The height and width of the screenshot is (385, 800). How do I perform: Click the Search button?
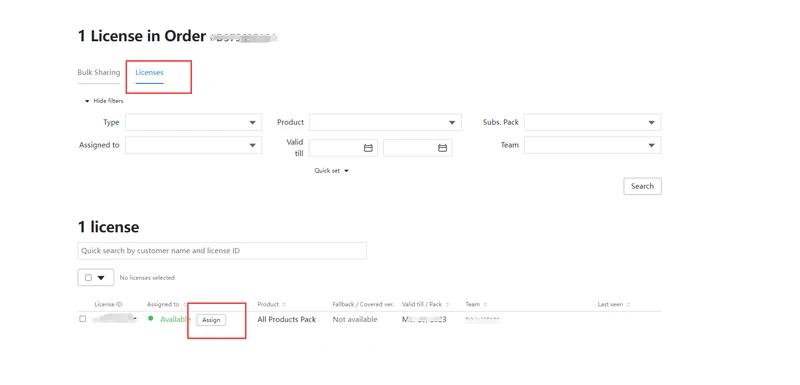642,186
